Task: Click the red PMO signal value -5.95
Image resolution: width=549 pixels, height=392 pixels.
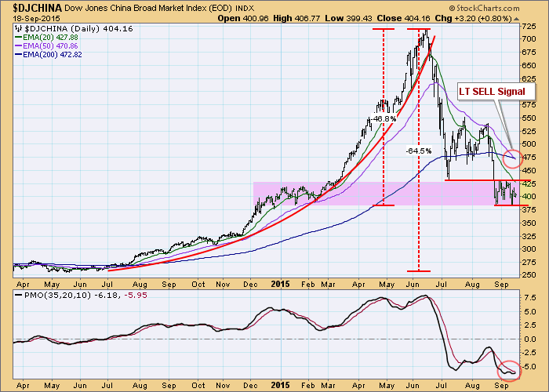Action: [x=135, y=295]
